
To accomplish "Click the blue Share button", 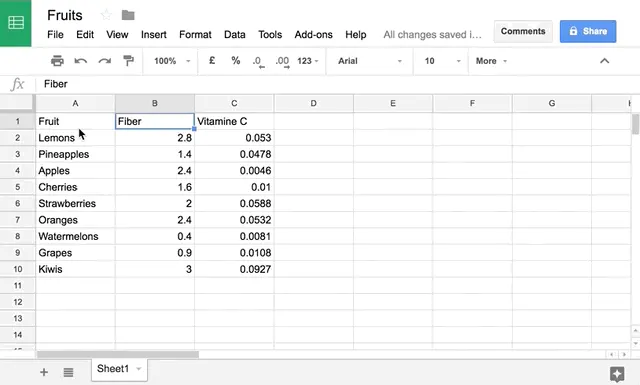I will click(x=588, y=31).
